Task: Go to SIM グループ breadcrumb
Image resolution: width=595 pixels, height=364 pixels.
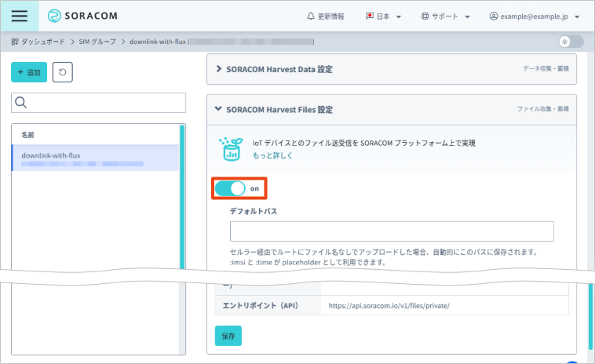Action: 98,41
